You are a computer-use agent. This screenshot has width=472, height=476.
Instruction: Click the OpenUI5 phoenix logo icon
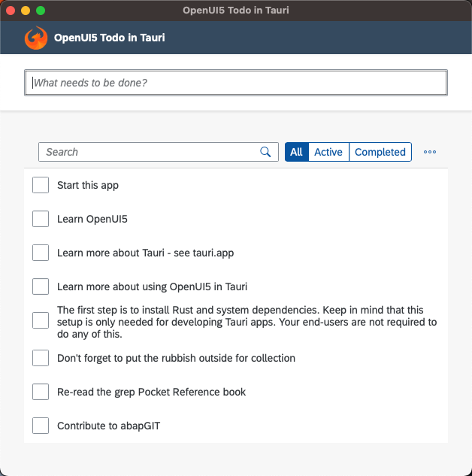36,38
